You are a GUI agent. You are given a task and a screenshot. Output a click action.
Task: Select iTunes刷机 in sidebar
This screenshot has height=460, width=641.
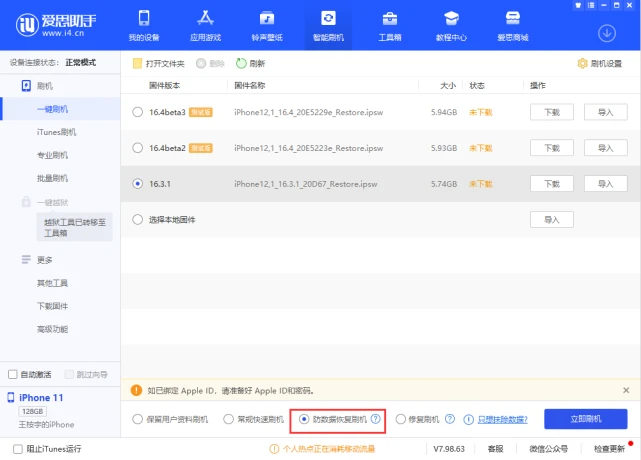[56, 132]
